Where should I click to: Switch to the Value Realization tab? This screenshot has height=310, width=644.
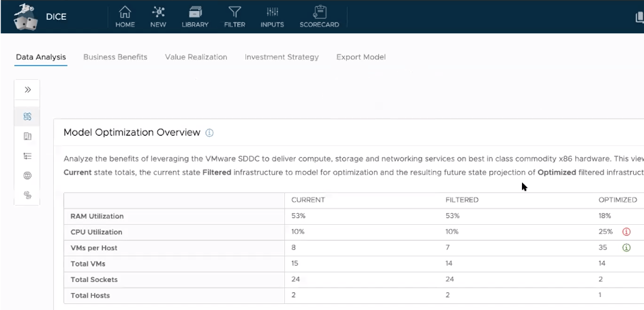pos(196,57)
